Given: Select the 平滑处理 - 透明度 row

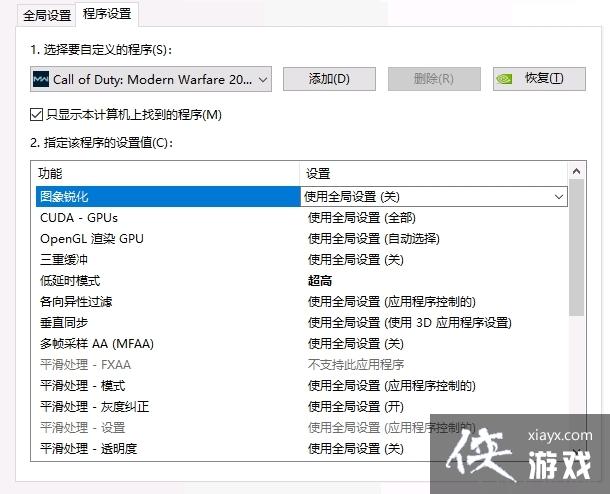Looking at the screenshot, I should point(302,449).
